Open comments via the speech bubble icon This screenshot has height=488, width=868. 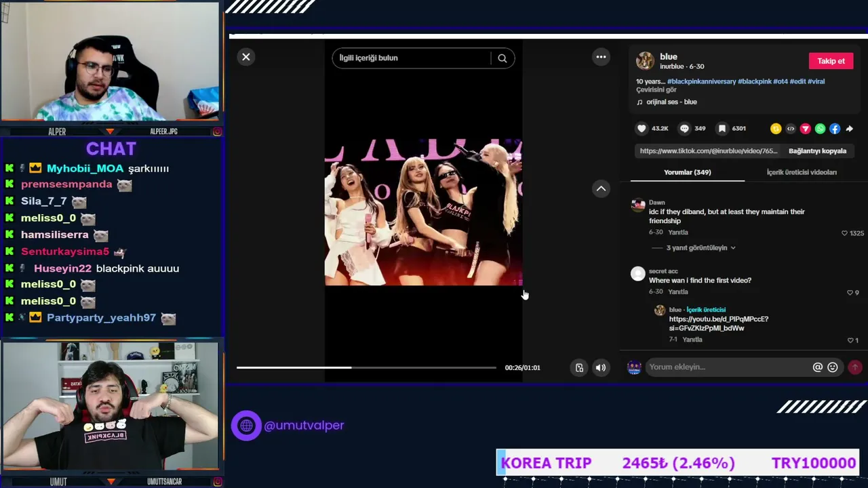coord(684,129)
